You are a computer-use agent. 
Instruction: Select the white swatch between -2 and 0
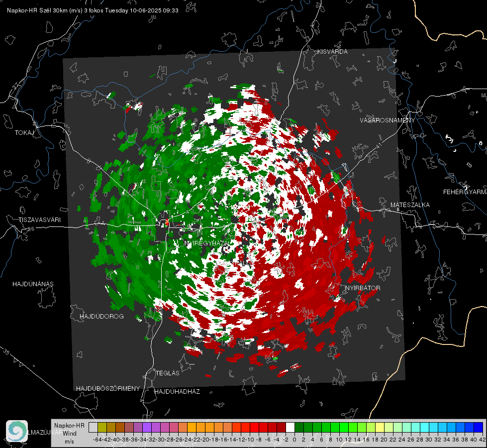click(290, 427)
